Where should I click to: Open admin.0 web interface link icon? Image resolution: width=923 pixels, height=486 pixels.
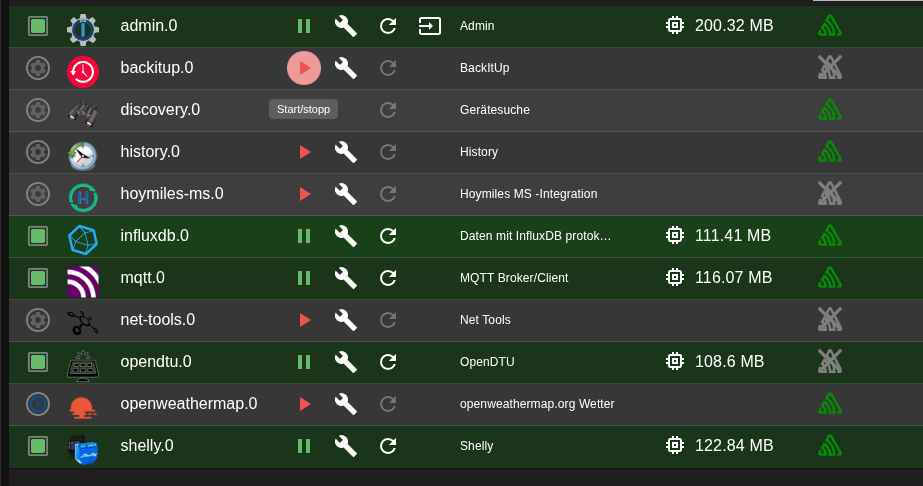tap(429, 26)
